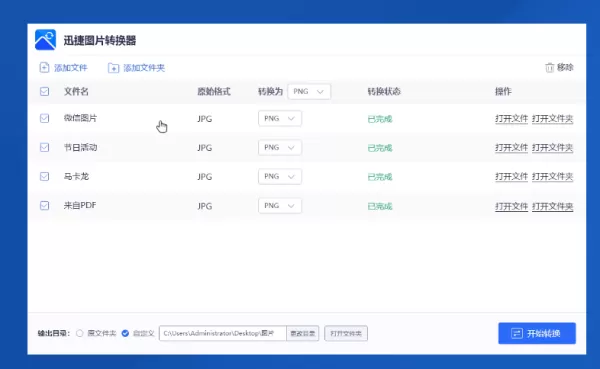Click 打开文件 link in 马卡龙 row
600x369 pixels.
(511, 177)
